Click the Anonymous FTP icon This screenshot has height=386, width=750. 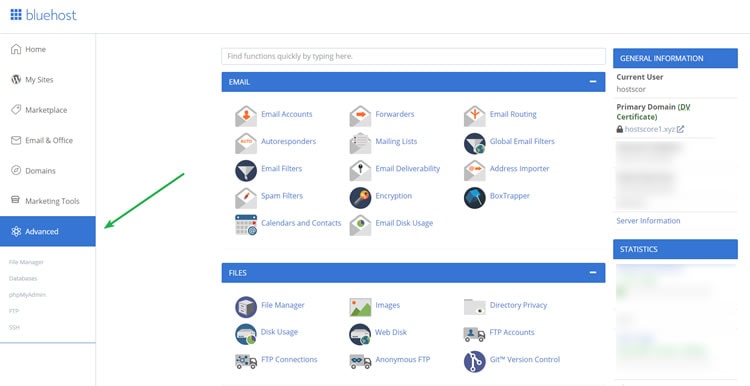pyautogui.click(x=360, y=361)
